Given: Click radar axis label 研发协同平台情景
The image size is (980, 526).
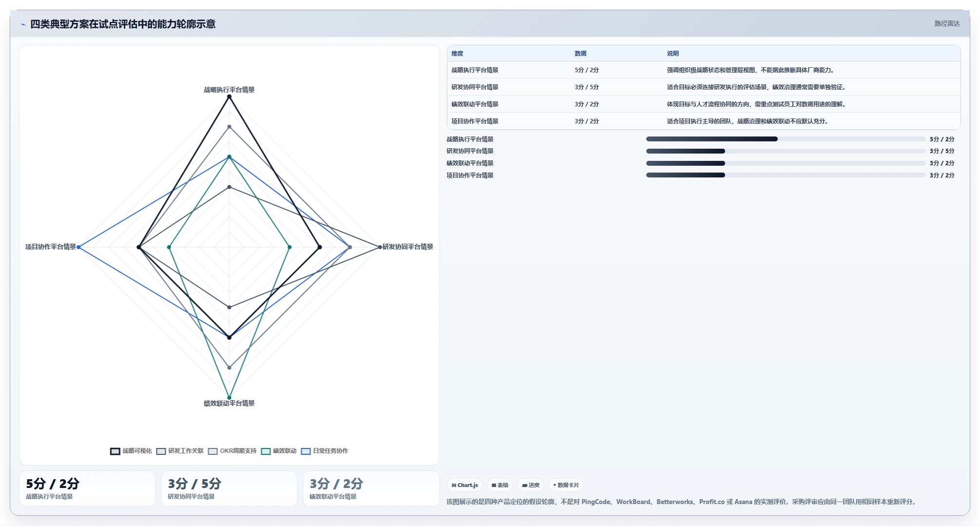Looking at the screenshot, I should (408, 247).
